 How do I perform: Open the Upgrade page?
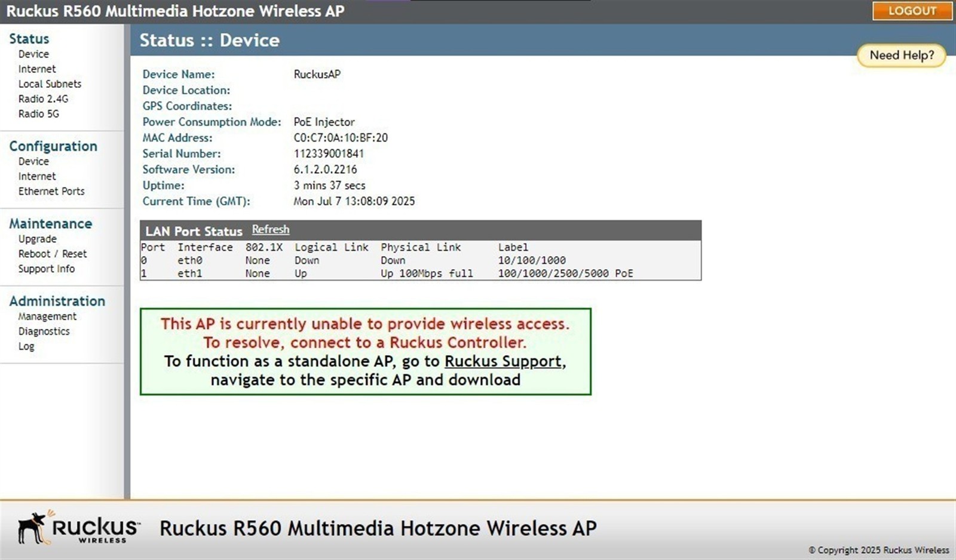pyautogui.click(x=37, y=239)
